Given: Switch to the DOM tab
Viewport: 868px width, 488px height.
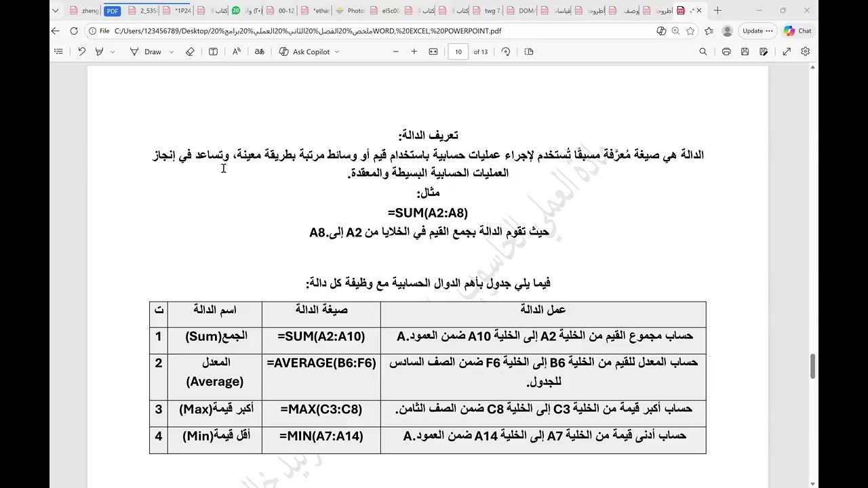Looking at the screenshot, I should coord(522,11).
